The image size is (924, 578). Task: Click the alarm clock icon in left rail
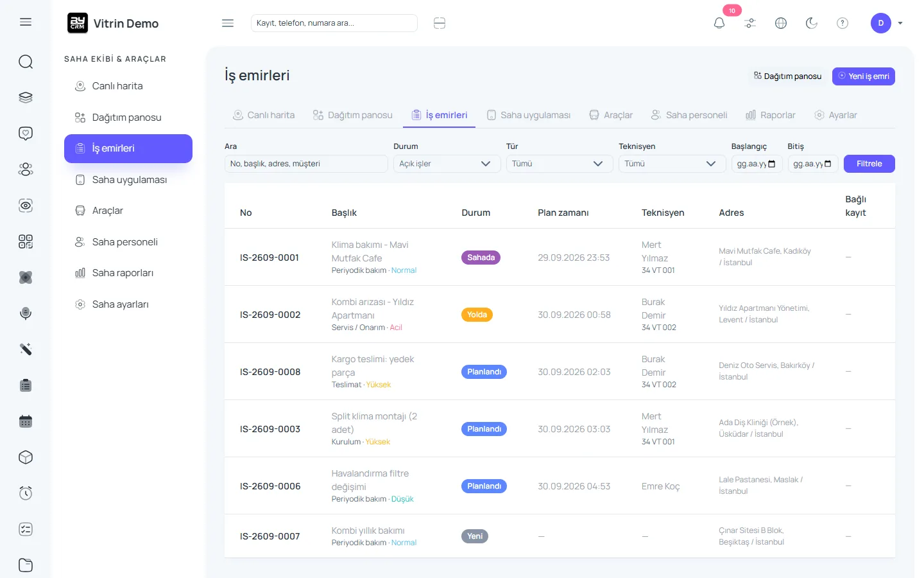[x=26, y=493]
